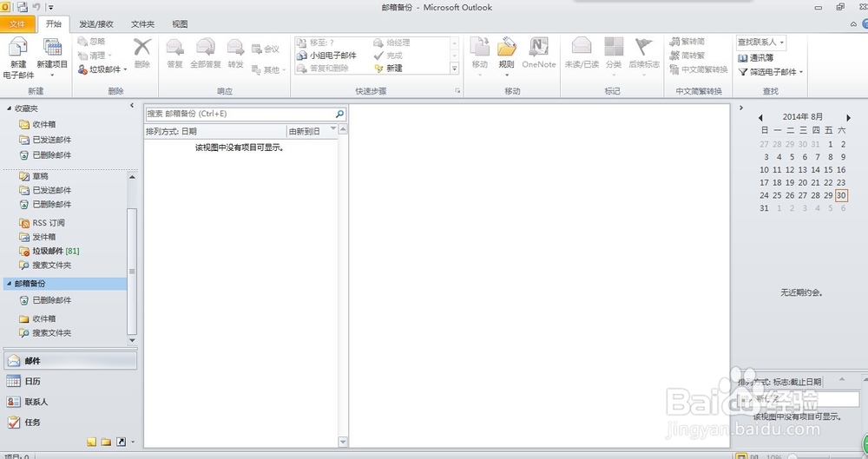The width and height of the screenshot is (868, 459).
Task: Click the Create New (新建) quick step
Action: 388,69
